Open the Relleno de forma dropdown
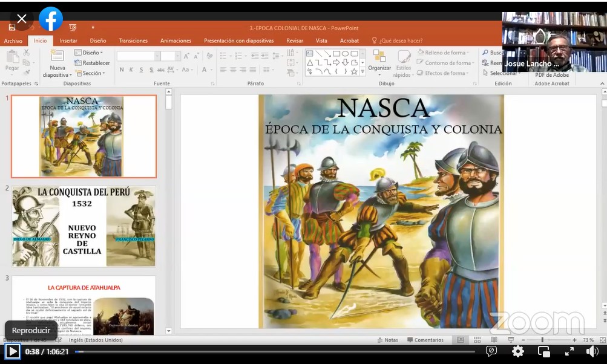 tap(445, 53)
